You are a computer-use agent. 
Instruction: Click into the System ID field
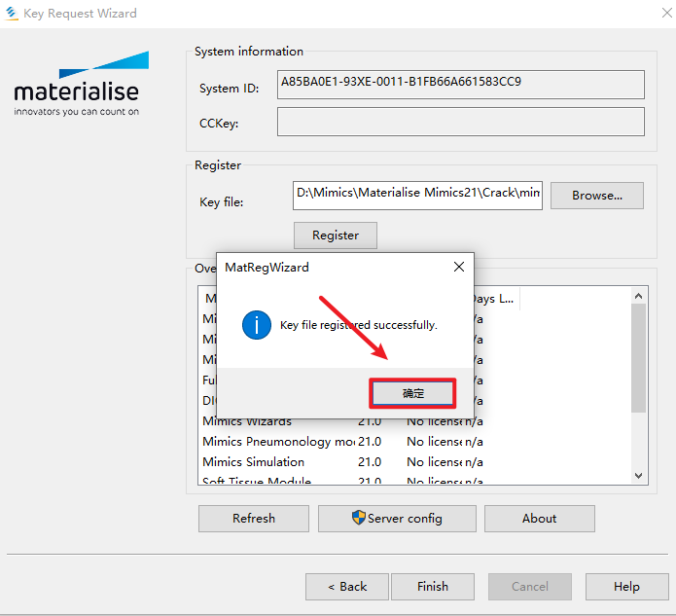pyautogui.click(x=460, y=84)
